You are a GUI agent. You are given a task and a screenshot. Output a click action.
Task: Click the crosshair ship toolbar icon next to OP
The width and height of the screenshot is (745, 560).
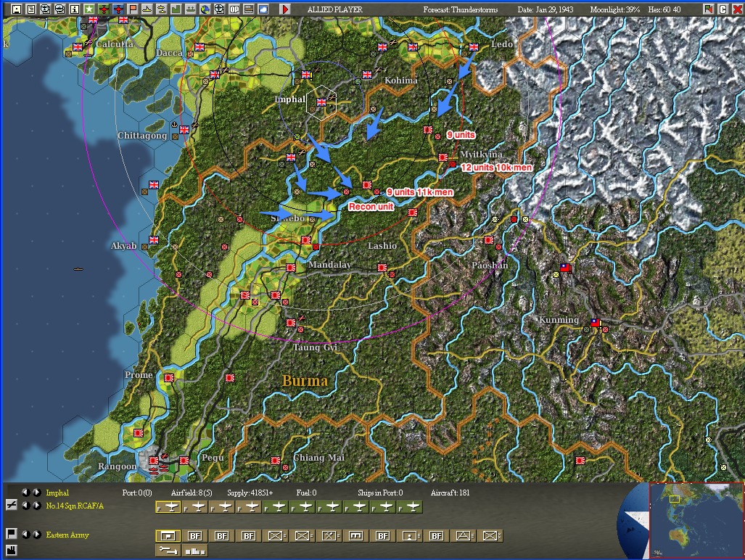(x=220, y=9)
